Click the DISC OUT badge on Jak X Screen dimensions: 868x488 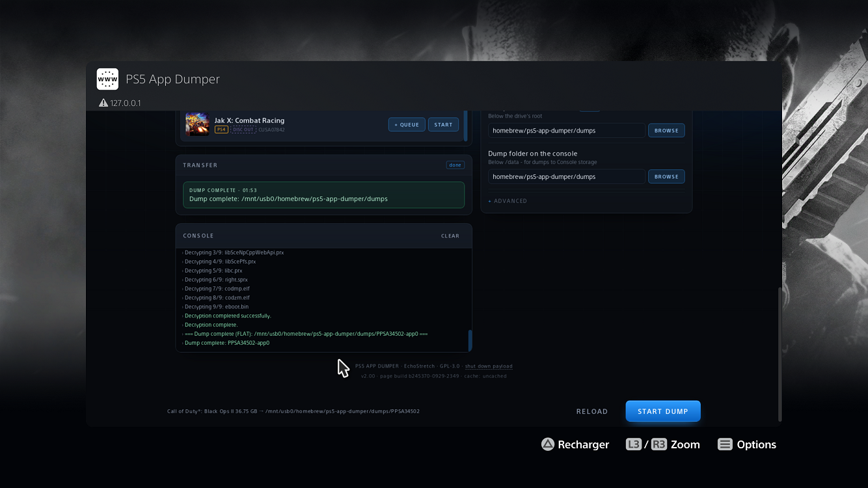tap(243, 129)
